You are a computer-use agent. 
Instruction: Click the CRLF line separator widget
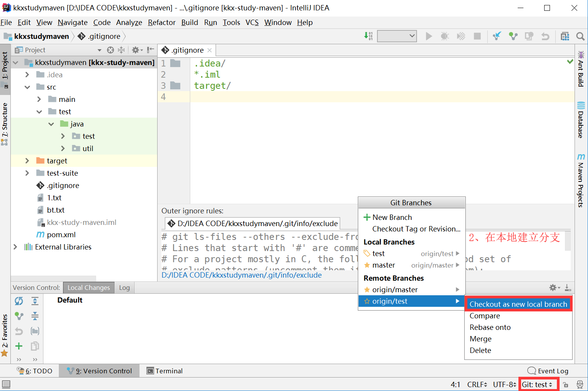pos(477,384)
